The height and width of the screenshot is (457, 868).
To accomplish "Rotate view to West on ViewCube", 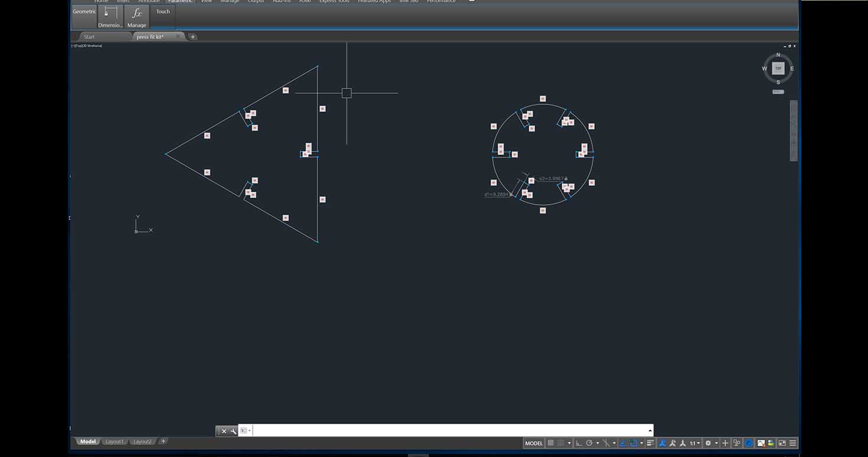I will point(765,68).
